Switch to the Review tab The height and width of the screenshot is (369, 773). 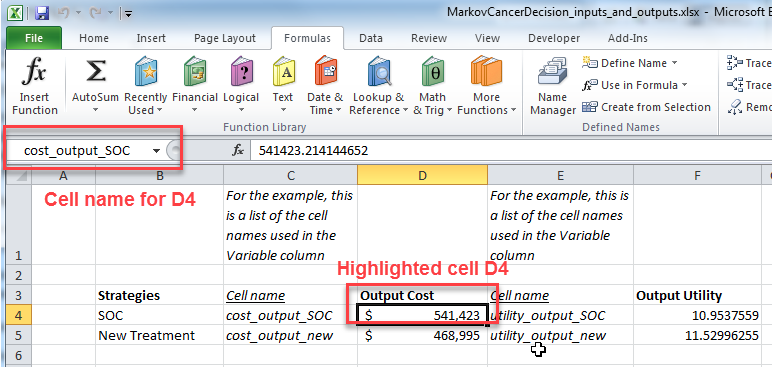coord(429,38)
